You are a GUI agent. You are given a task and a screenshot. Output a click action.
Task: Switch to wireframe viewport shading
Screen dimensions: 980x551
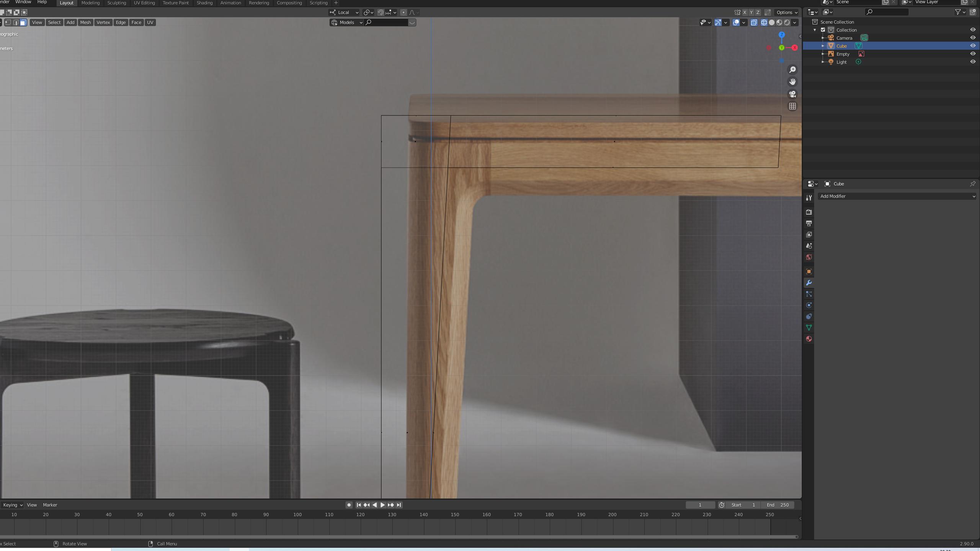(x=764, y=23)
